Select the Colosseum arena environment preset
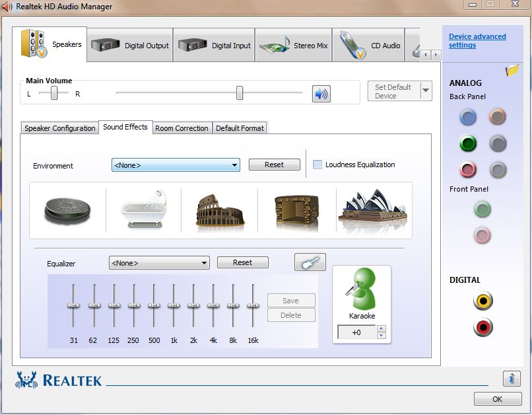The width and height of the screenshot is (532, 415). (x=220, y=210)
